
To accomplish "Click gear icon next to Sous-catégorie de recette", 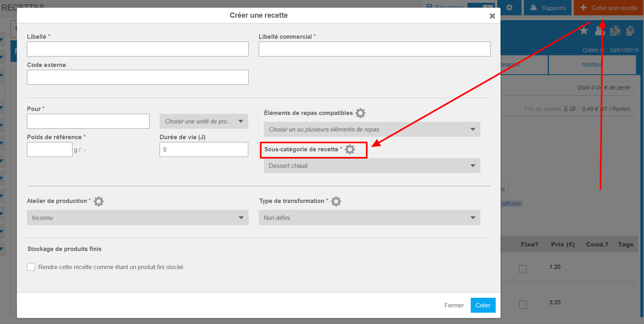I will [x=350, y=149].
